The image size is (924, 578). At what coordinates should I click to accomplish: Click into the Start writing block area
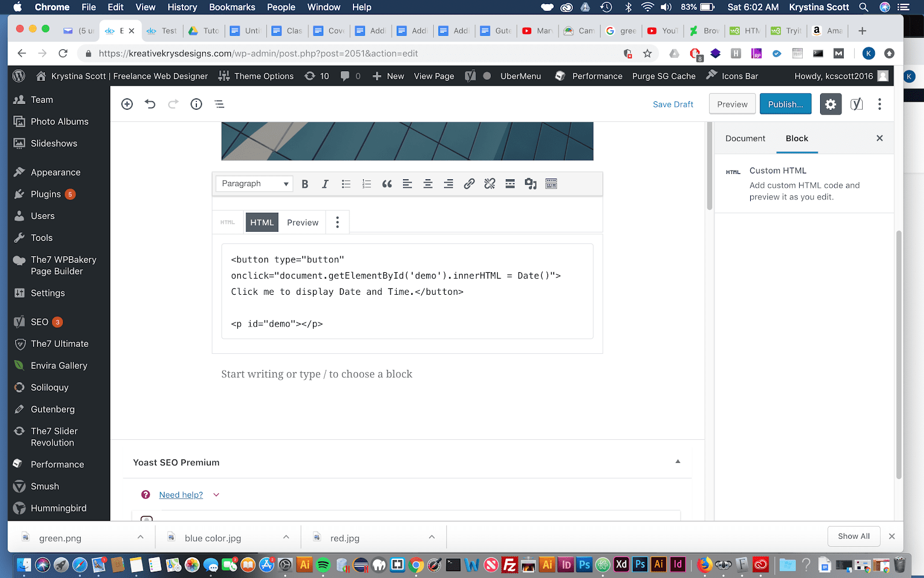pyautogui.click(x=316, y=374)
